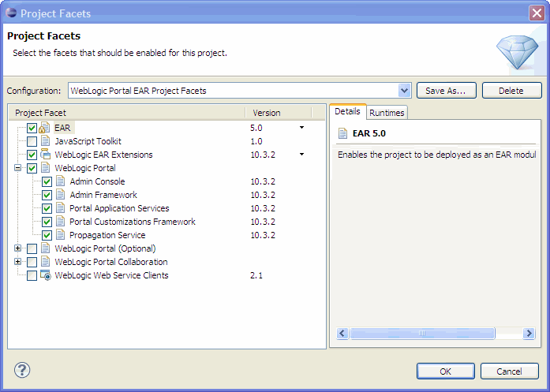Screen dimensions: 550x392
Task: Click the 2.1 version of Web Service Clients
Action: coord(256,275)
